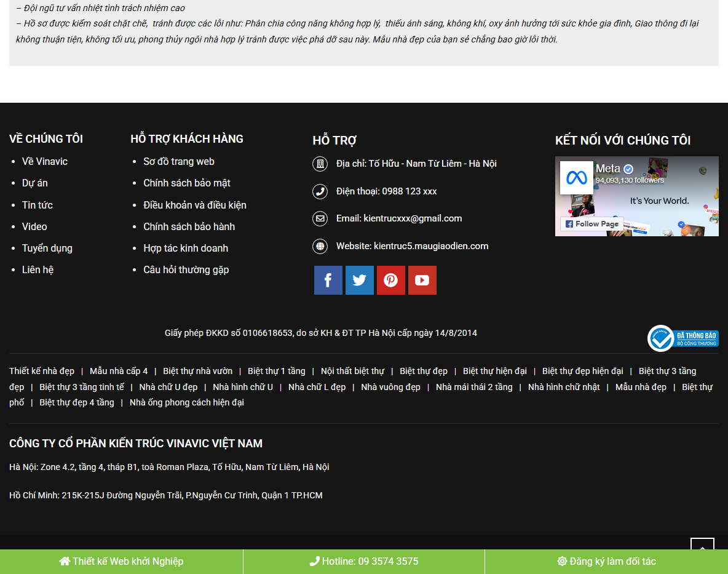Click the Facebook social icon
Screen dimensions: 728x574
coord(328,281)
